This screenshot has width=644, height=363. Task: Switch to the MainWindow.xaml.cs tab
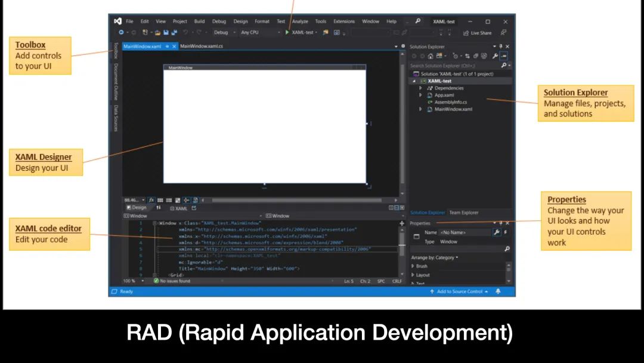(x=202, y=46)
